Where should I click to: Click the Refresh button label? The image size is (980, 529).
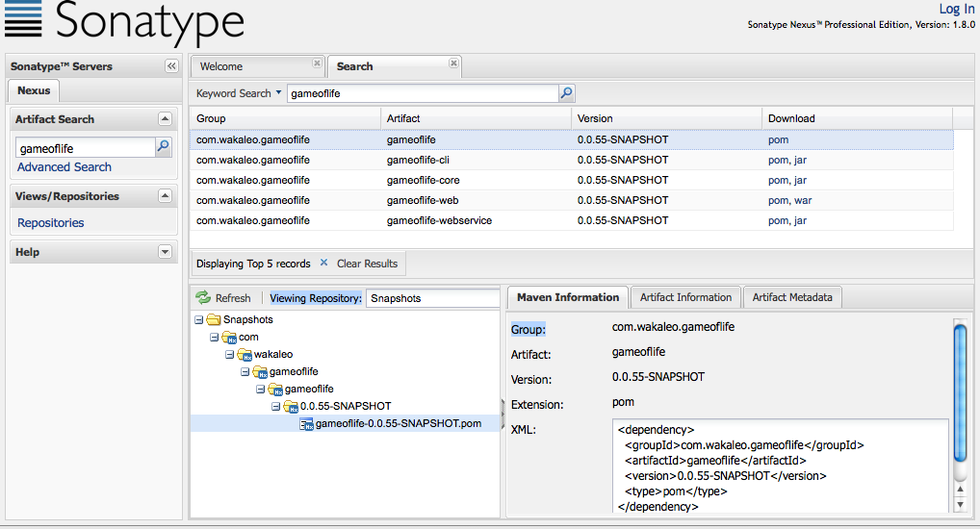point(233,298)
